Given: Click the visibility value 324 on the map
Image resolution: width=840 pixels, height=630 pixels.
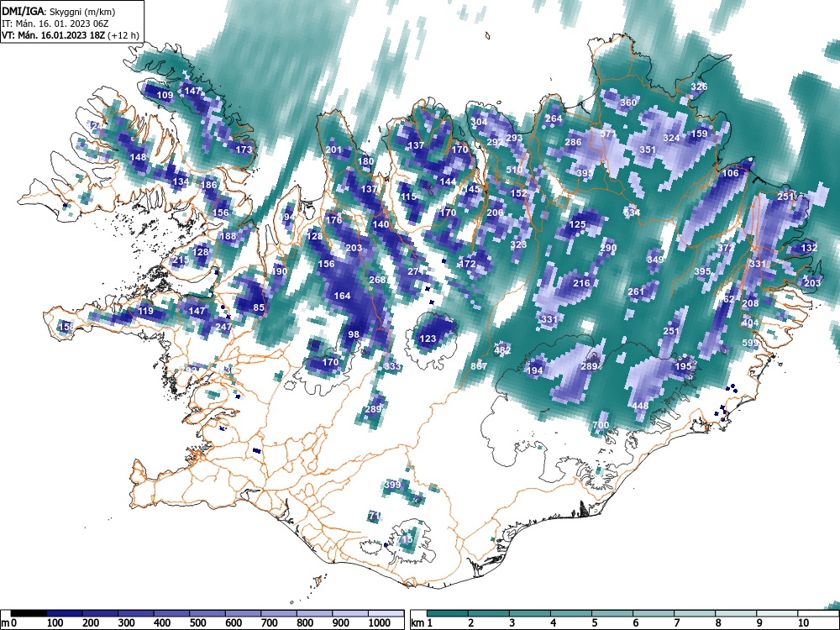Looking at the screenshot, I should (671, 138).
